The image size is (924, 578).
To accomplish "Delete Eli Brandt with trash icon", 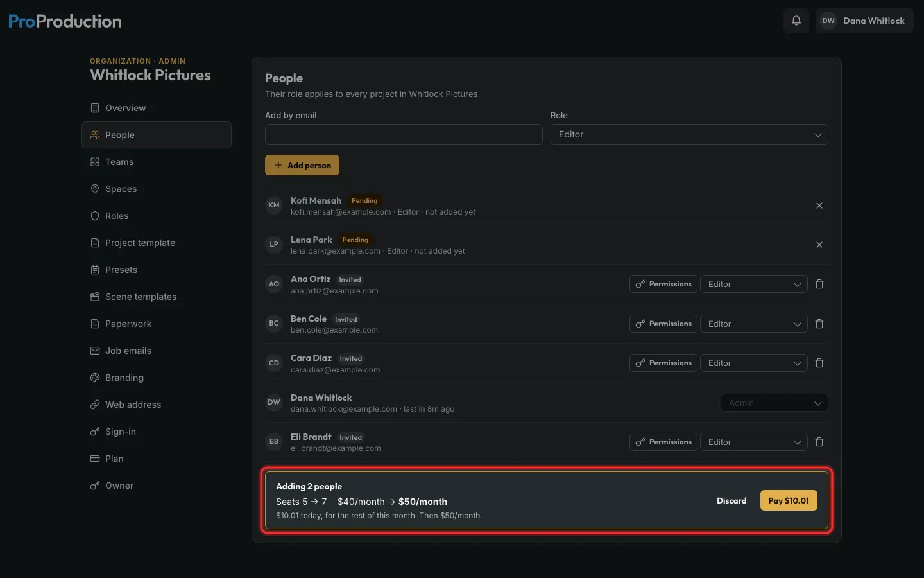I will (x=819, y=442).
